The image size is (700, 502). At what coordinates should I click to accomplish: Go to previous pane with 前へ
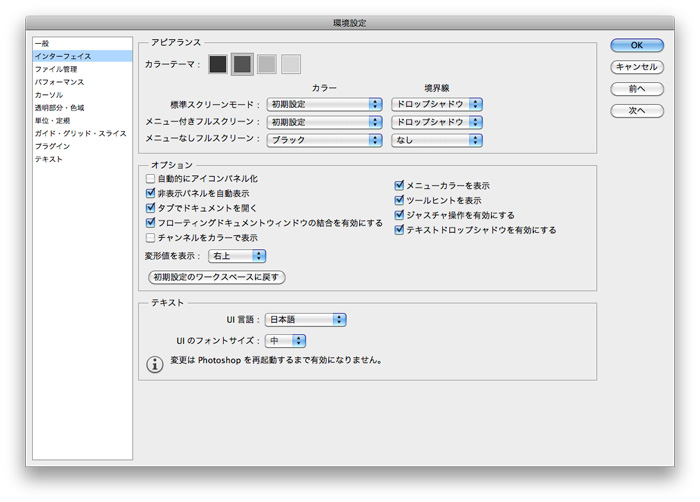click(637, 89)
